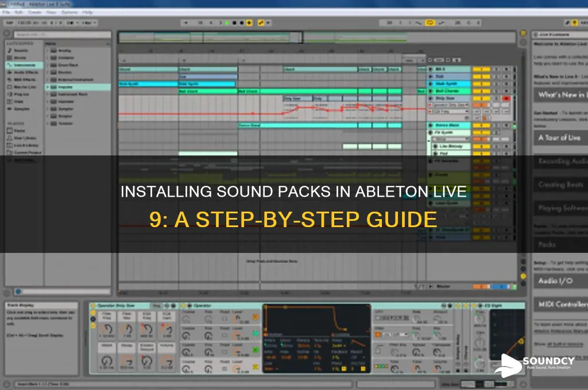Disarm the red Ship Saw record arm button
The image size is (588, 390).
[506, 99]
